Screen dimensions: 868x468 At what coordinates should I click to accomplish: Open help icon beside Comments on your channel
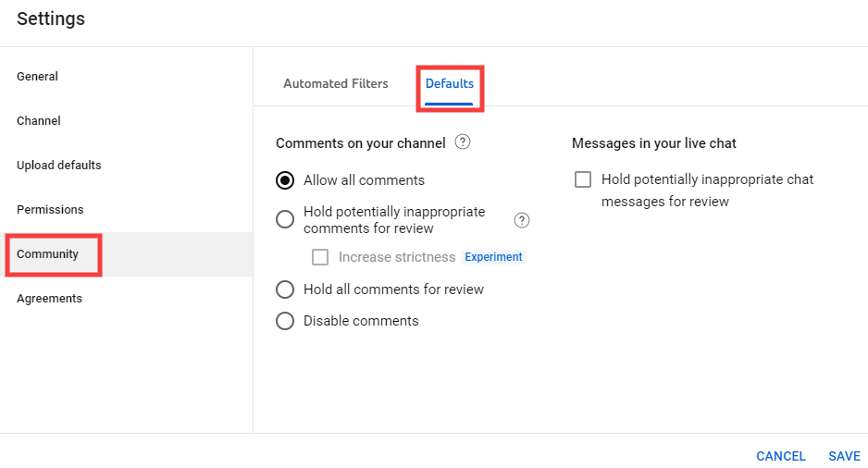click(463, 142)
